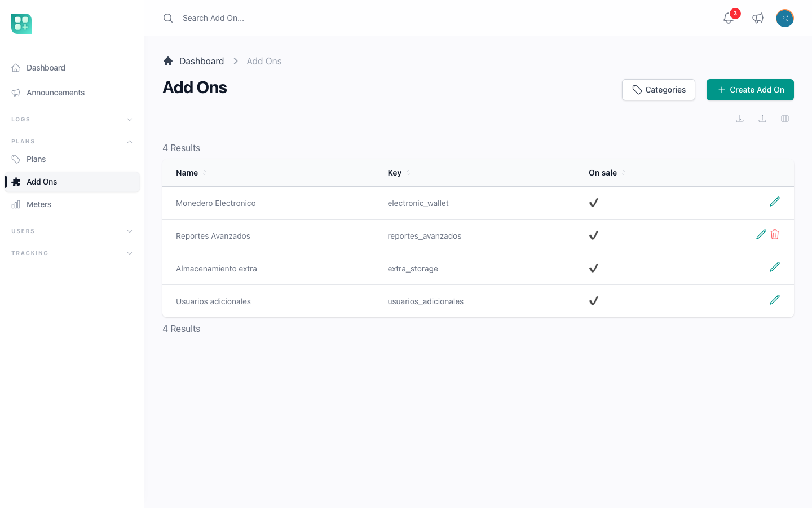Open Meters in the sidebar

point(72,204)
